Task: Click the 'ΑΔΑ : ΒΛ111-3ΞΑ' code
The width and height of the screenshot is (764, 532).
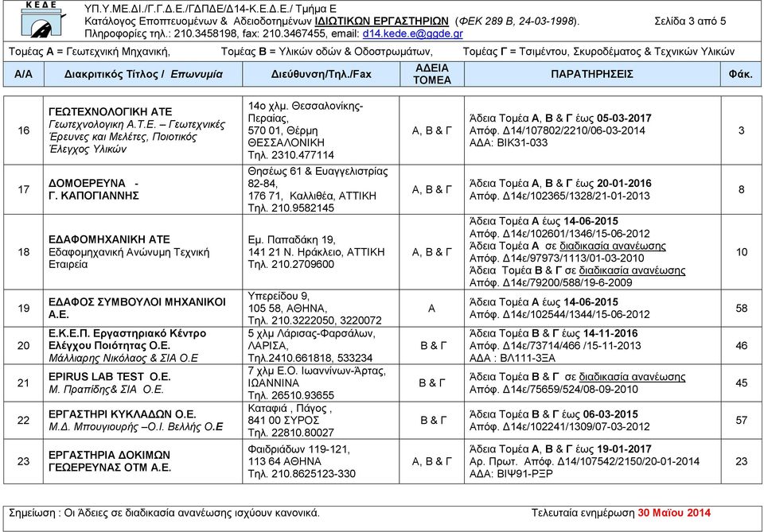Action: 512,358
